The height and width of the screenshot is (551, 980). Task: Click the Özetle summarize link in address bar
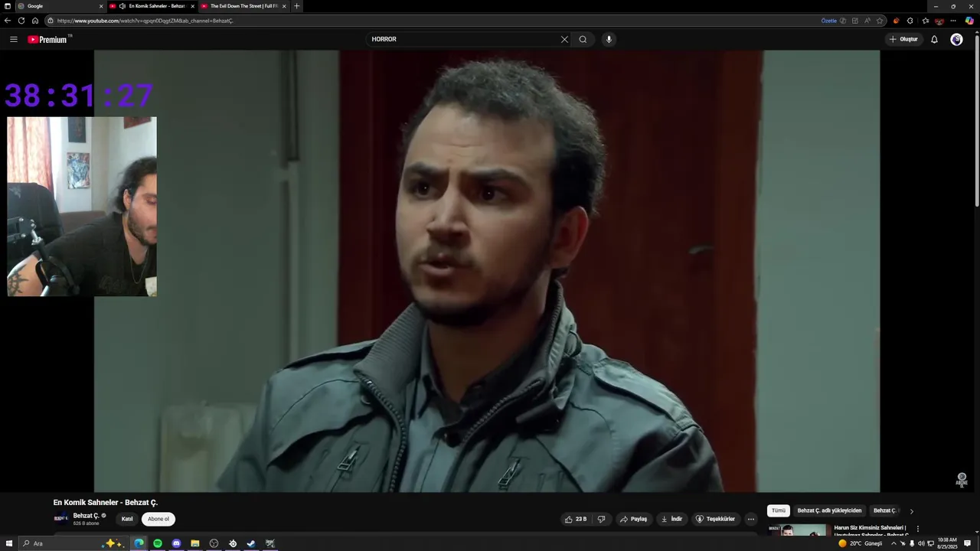pos(828,21)
